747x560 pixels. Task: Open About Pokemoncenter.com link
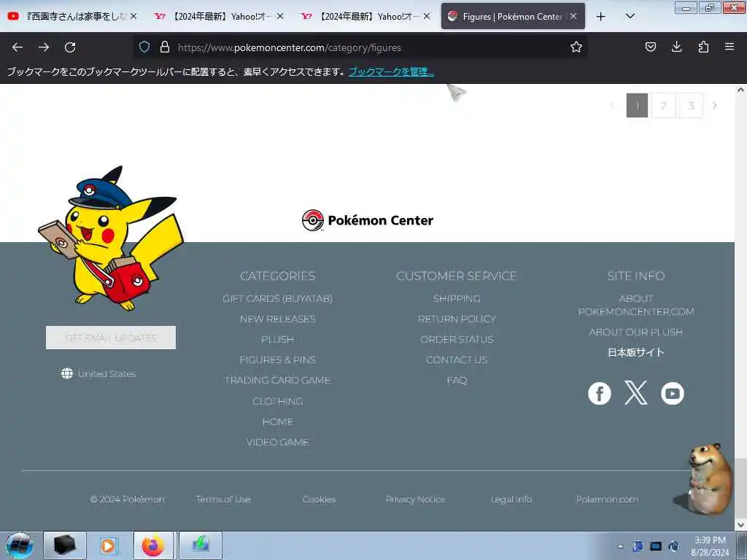click(636, 305)
